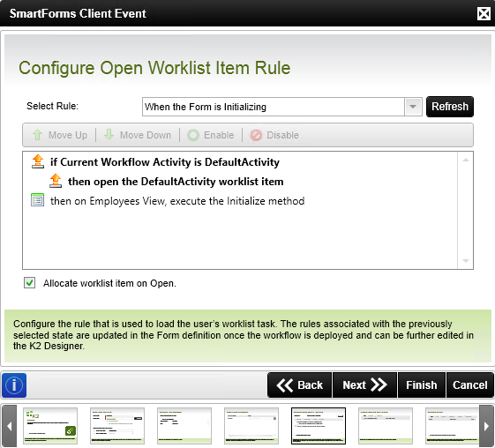
Task: Select 'execute the Initialize method' action row
Action: point(177,201)
